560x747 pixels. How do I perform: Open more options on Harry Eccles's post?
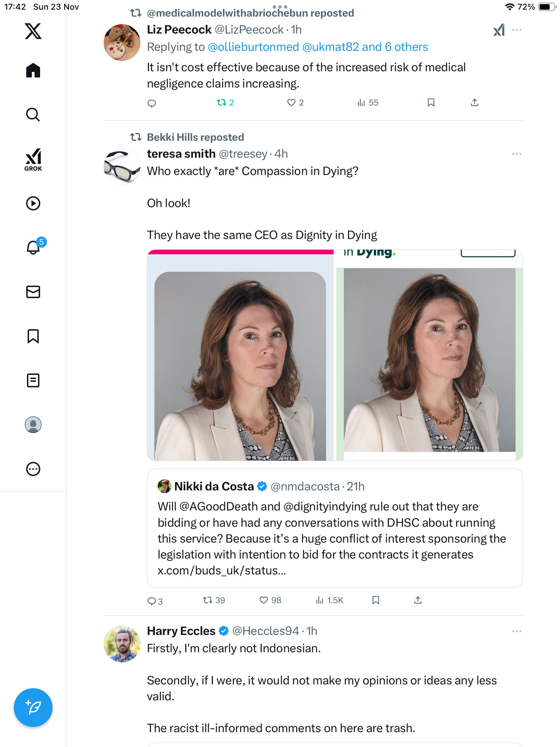pos(517,631)
